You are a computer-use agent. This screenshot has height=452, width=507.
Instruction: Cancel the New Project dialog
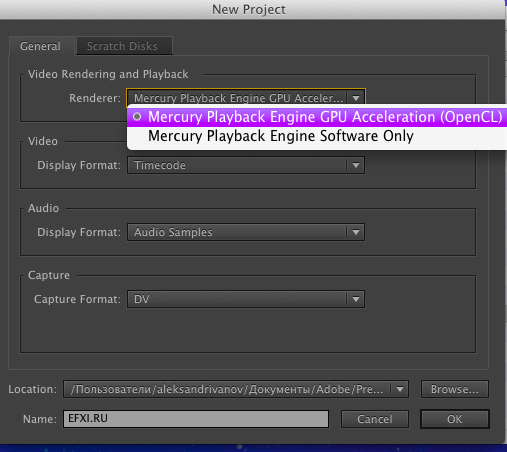coord(375,419)
